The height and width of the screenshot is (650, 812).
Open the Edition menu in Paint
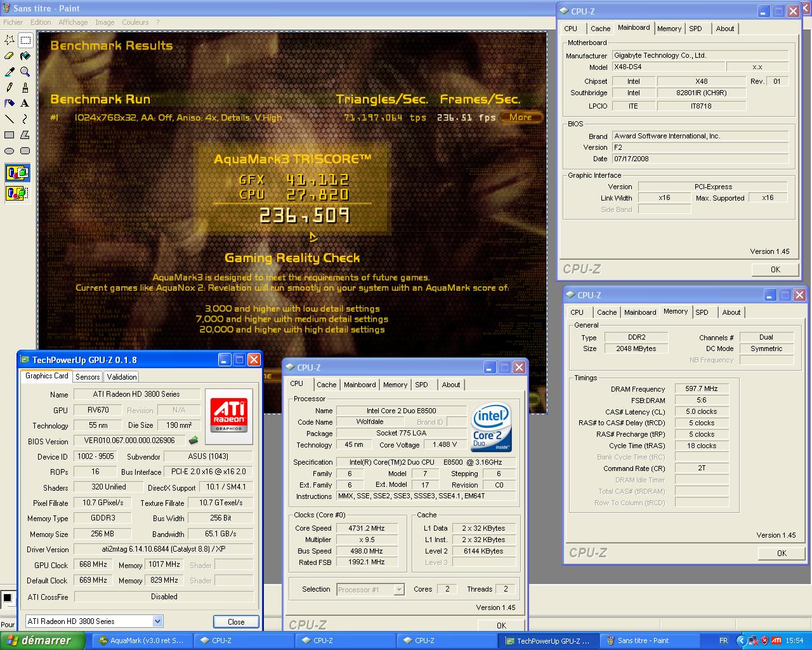click(41, 22)
